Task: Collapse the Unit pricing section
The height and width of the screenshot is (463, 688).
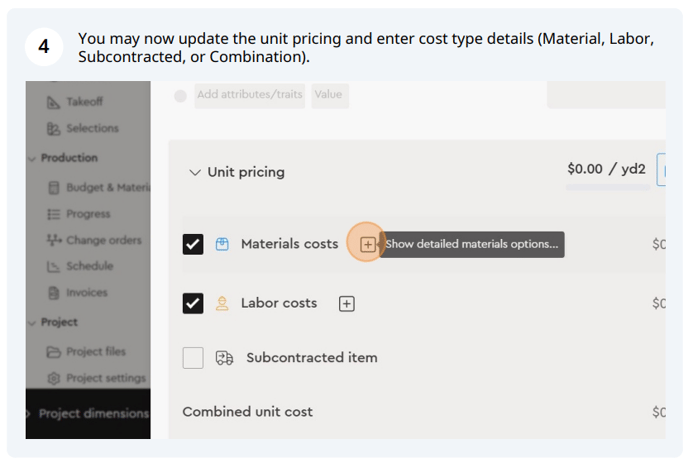Action: [195, 172]
